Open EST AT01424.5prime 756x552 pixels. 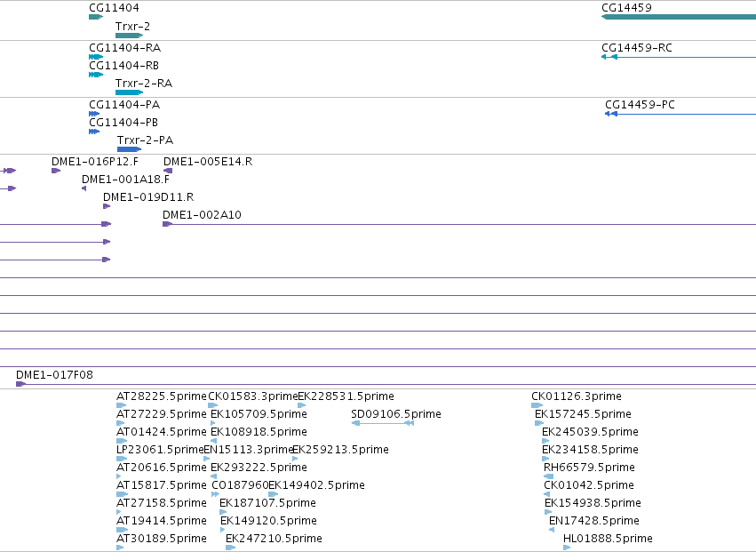click(162, 432)
